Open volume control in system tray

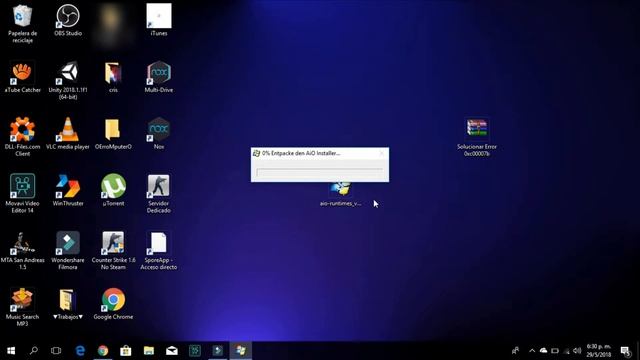click(x=577, y=351)
